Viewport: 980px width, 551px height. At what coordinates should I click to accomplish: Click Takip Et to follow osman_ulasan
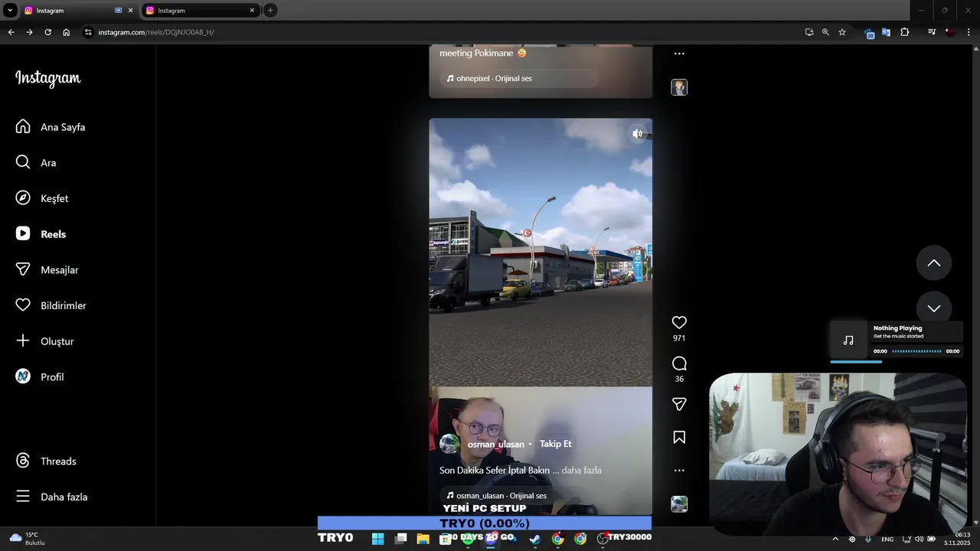(556, 444)
